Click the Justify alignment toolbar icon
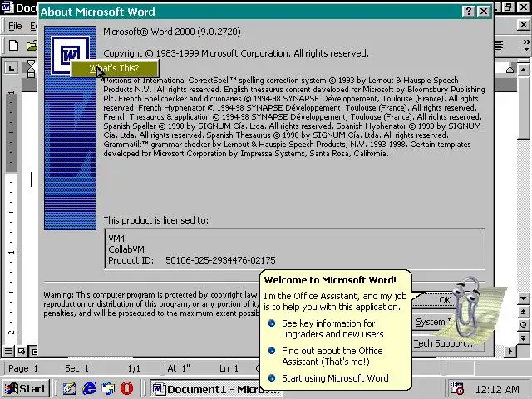Image resolution: width=532 pixels, height=399 pixels. click(499, 45)
